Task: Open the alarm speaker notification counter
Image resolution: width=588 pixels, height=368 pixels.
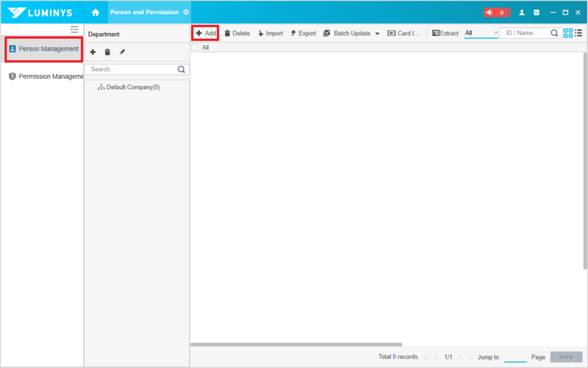Action: coord(497,13)
